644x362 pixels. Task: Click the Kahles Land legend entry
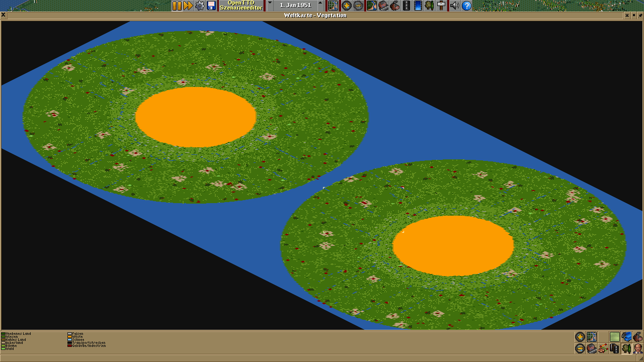(14, 340)
